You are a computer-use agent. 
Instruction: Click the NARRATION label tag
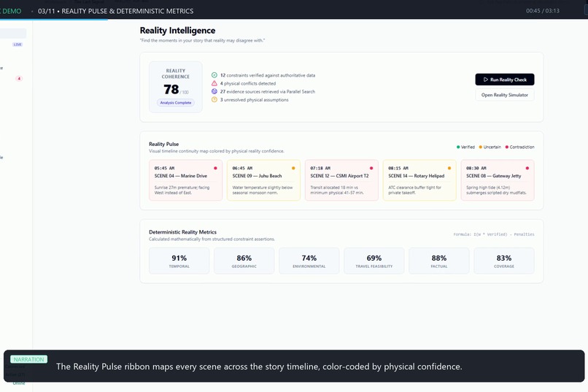coord(29,359)
